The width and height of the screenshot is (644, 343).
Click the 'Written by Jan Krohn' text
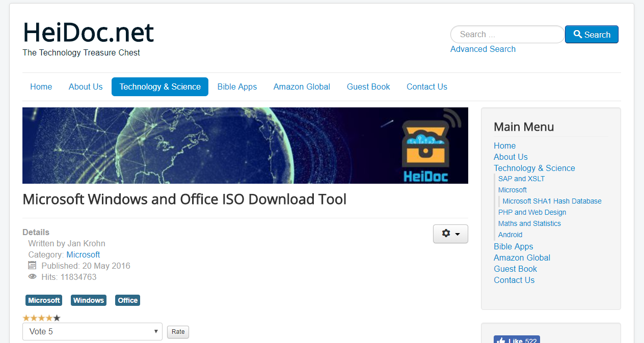pos(67,243)
